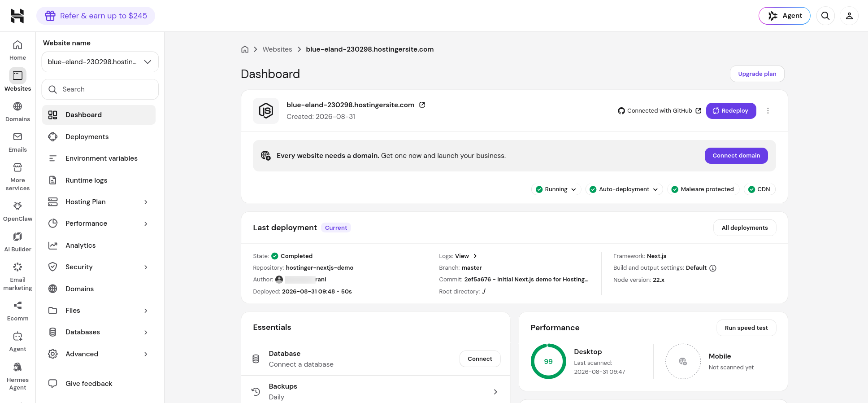Open Analytics menu item
The width and height of the screenshot is (868, 403).
(x=99, y=245)
